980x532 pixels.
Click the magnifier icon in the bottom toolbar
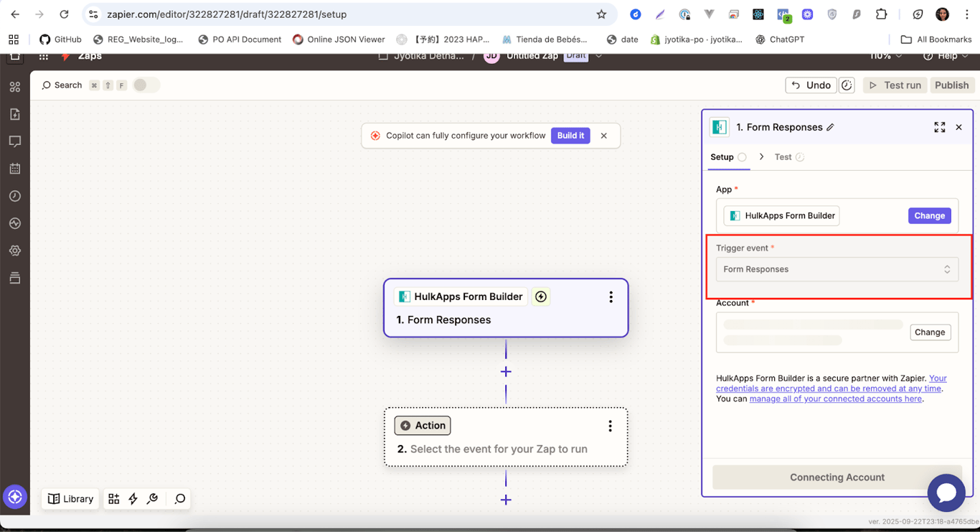tap(180, 499)
